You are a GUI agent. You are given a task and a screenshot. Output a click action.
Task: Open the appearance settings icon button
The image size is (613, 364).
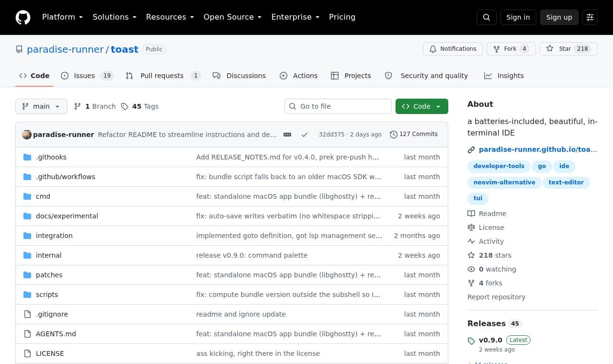[x=590, y=17]
